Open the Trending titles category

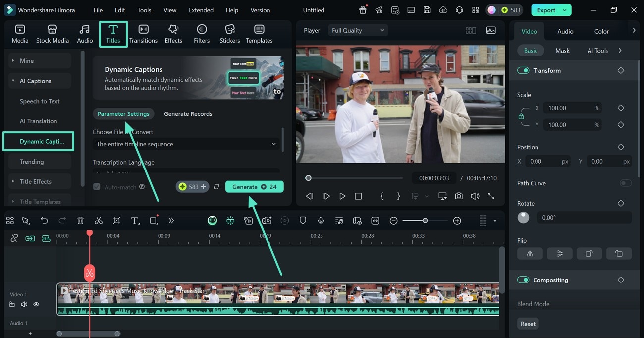click(32, 162)
